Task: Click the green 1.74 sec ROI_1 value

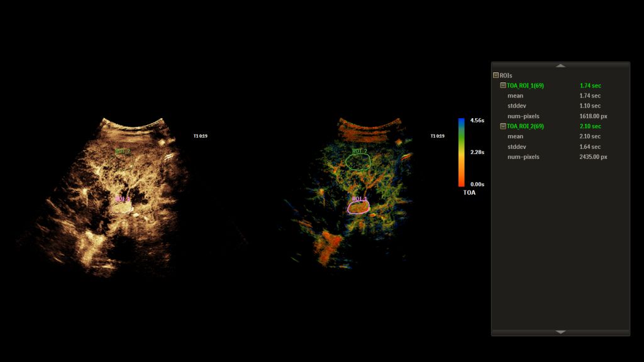Action: click(590, 85)
